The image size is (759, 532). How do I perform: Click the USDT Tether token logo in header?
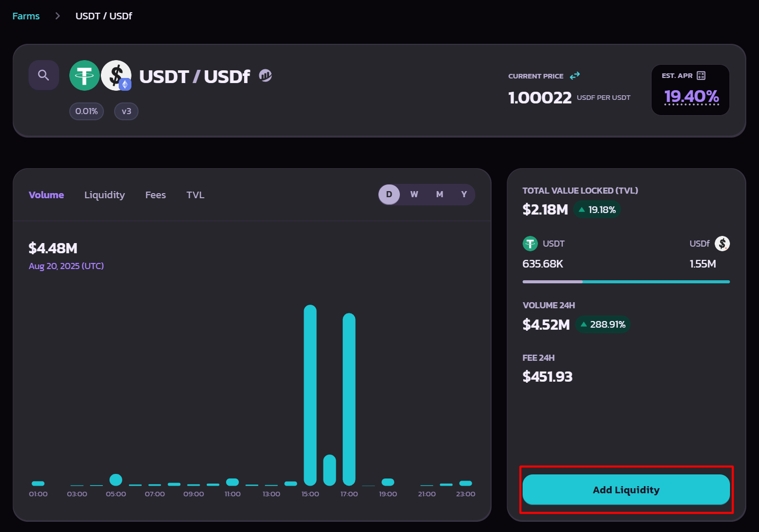[85, 75]
